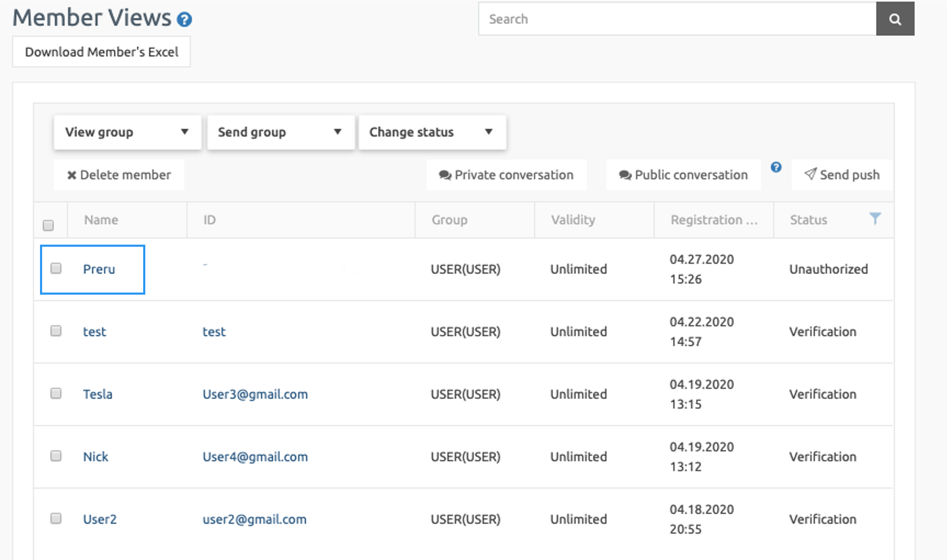This screenshot has height=560, width=947.
Task: Focus the Search input field
Action: 676,19
